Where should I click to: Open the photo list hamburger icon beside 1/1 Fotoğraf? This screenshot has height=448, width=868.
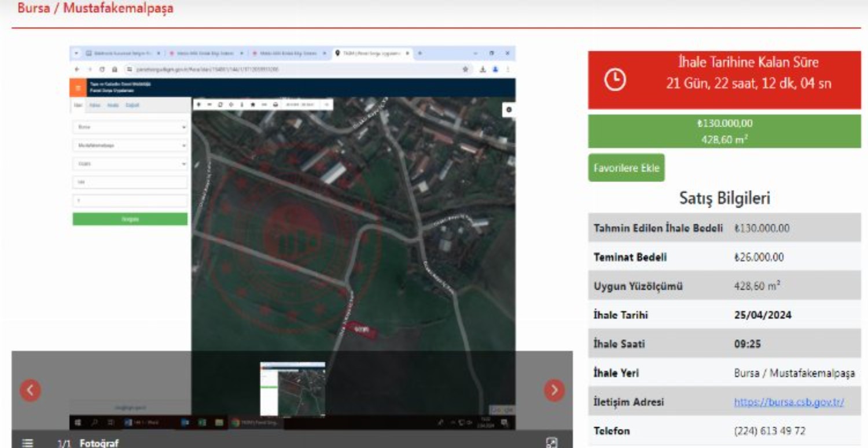click(x=27, y=443)
